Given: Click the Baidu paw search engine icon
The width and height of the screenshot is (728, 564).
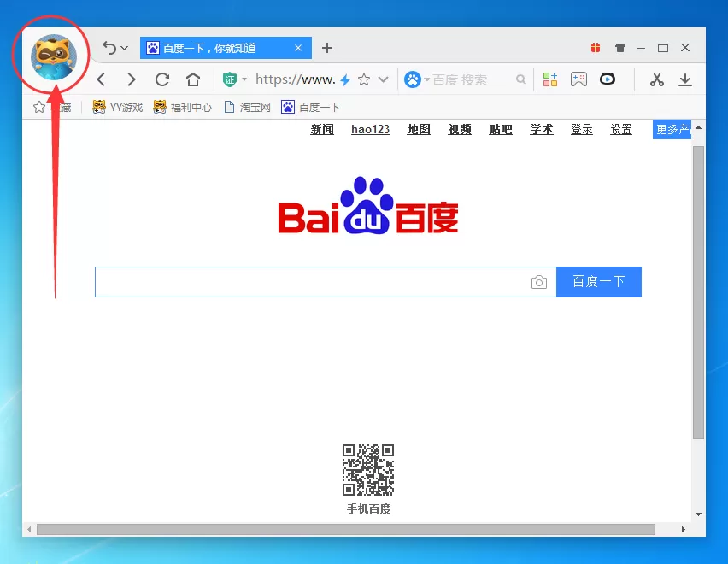Looking at the screenshot, I should tap(413, 79).
